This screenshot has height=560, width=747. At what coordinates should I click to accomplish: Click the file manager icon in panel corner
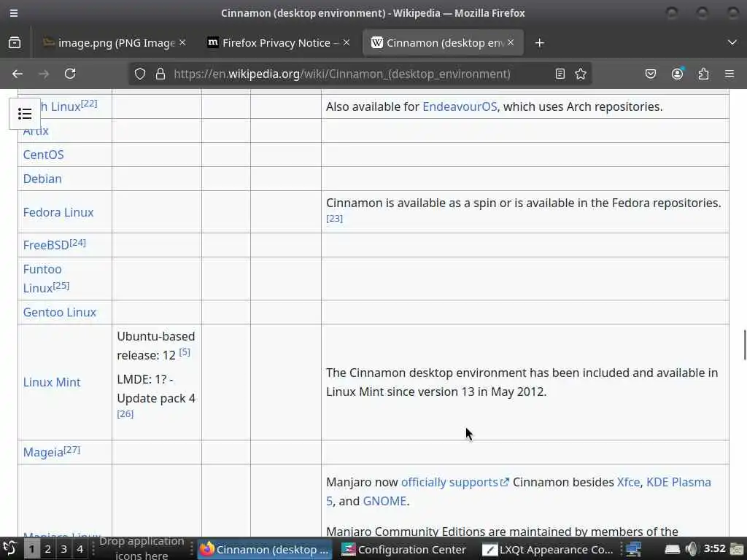[737, 549]
